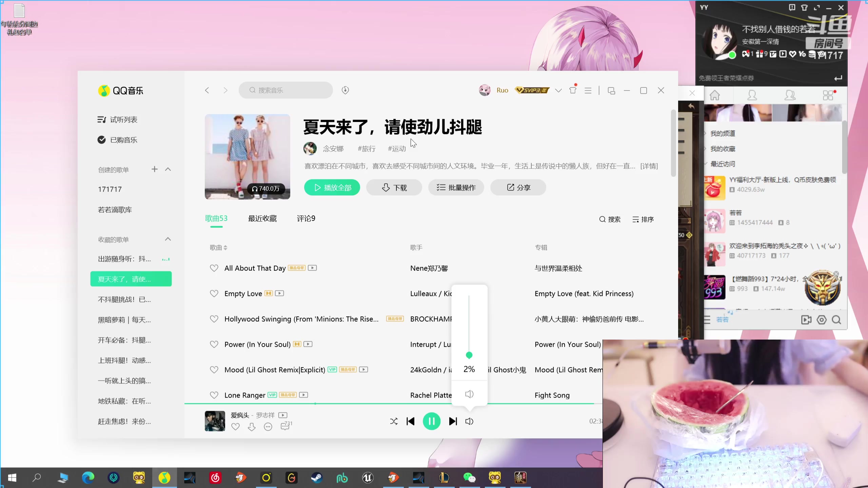Open the main menu icon next to skin icon
The height and width of the screenshot is (488, 868).
coord(588,90)
